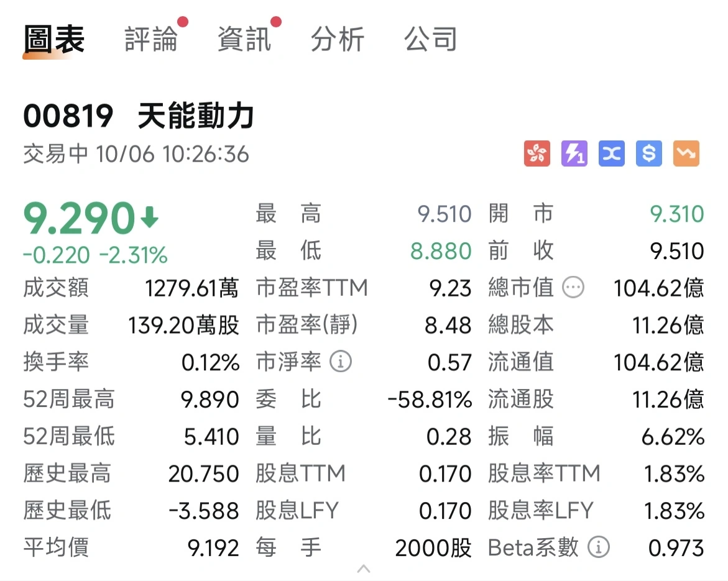
Task: Open the 公司 company tab
Action: click(431, 39)
